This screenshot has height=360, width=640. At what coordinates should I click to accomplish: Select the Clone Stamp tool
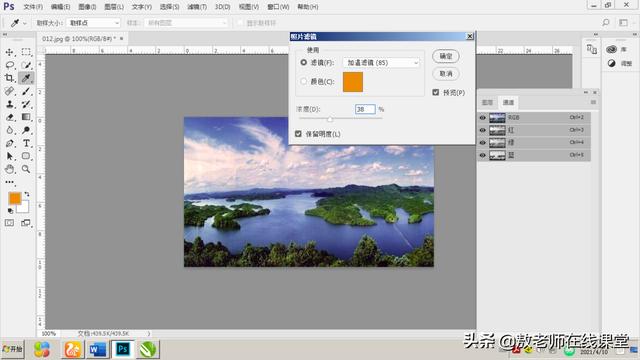(x=9, y=104)
